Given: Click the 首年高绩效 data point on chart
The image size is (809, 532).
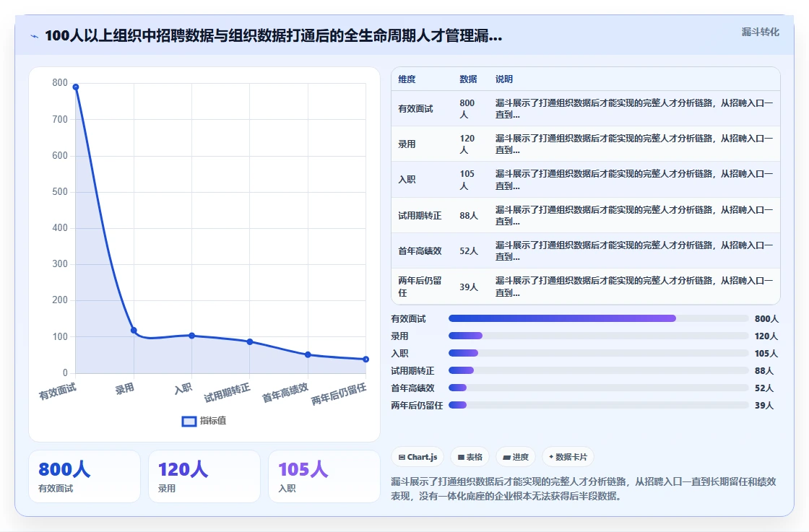Looking at the screenshot, I should coord(308,354).
